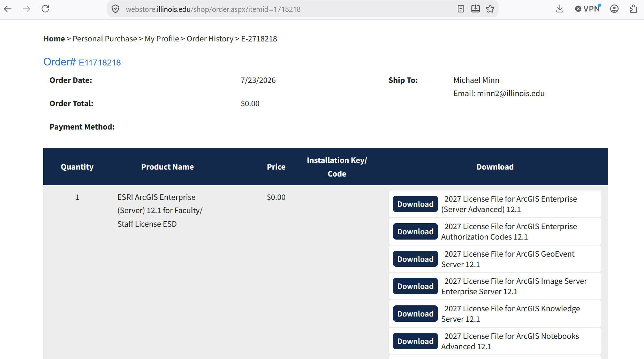This screenshot has width=644, height=359.
Task: Click the Installation Key/Code column header
Action: 337,167
